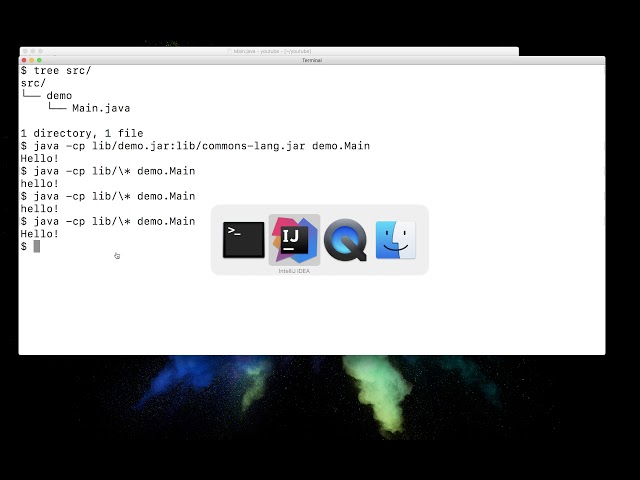Click the "IntelliJ IDEA" label under the switcher icon

pyautogui.click(x=295, y=270)
